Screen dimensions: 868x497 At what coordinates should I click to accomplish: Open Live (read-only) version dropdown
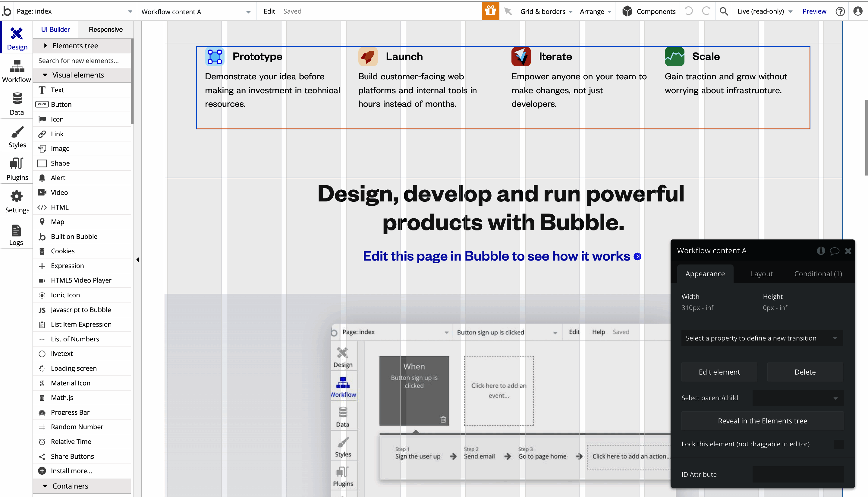click(764, 11)
